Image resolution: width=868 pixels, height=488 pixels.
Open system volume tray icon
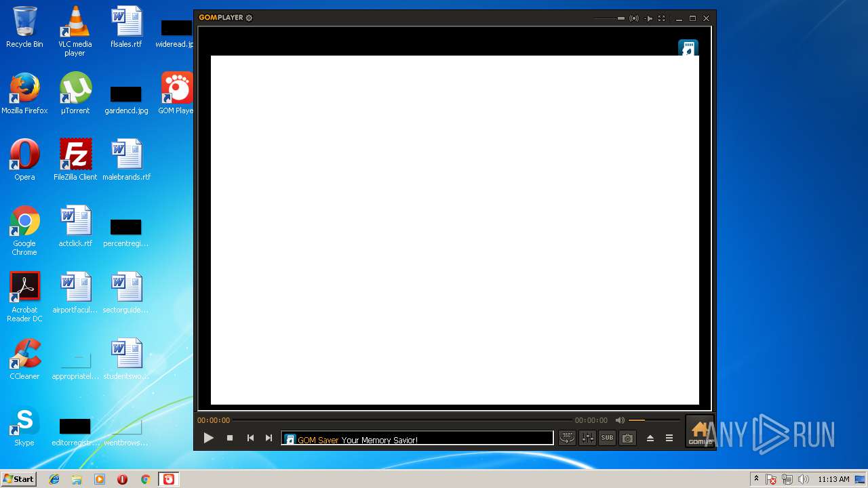tap(804, 479)
